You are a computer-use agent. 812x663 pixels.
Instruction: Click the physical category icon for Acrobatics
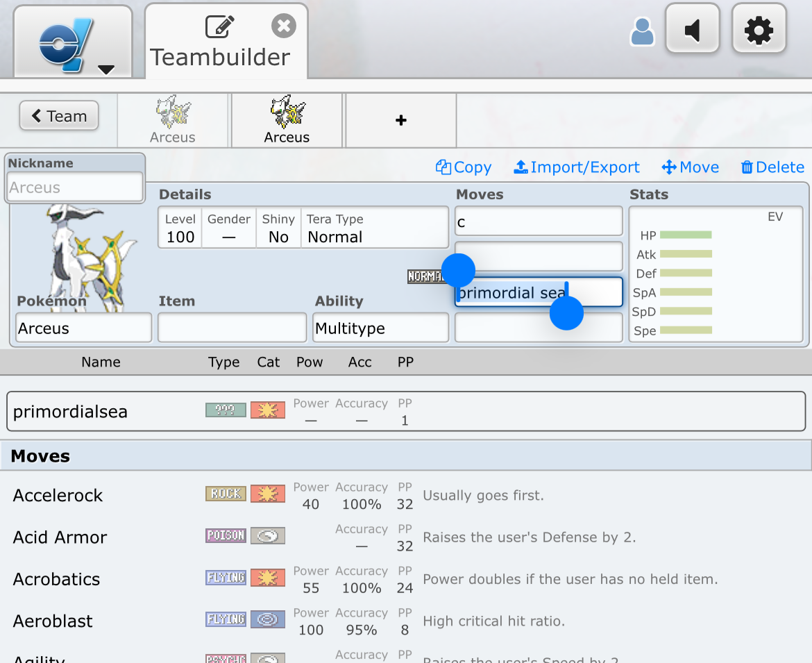268,578
